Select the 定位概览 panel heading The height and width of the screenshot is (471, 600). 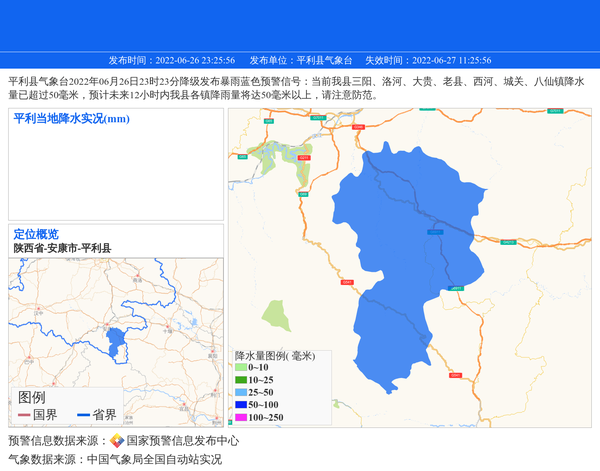(x=36, y=235)
